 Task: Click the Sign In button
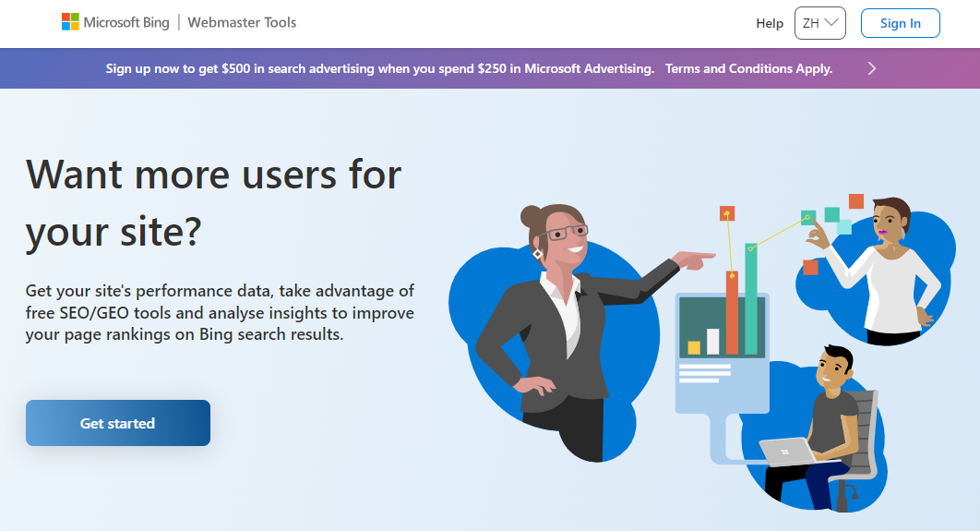(x=900, y=23)
